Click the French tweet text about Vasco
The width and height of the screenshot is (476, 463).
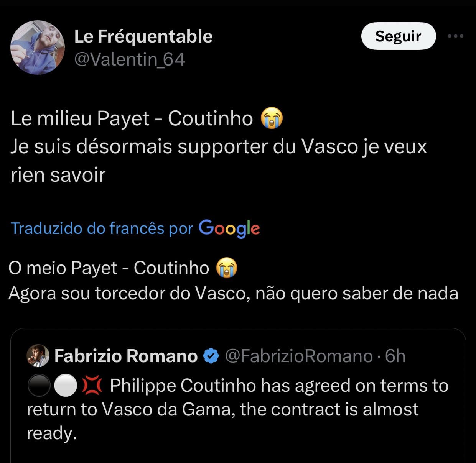pos(218,146)
